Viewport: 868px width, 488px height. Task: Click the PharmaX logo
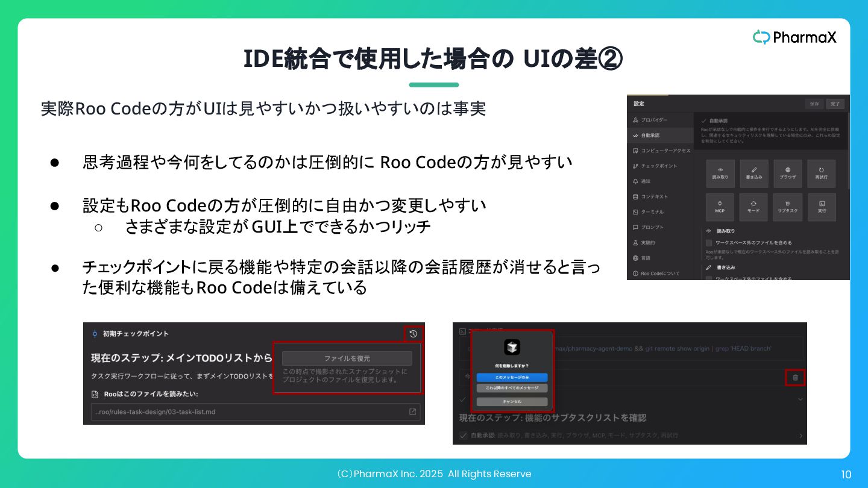(x=794, y=37)
